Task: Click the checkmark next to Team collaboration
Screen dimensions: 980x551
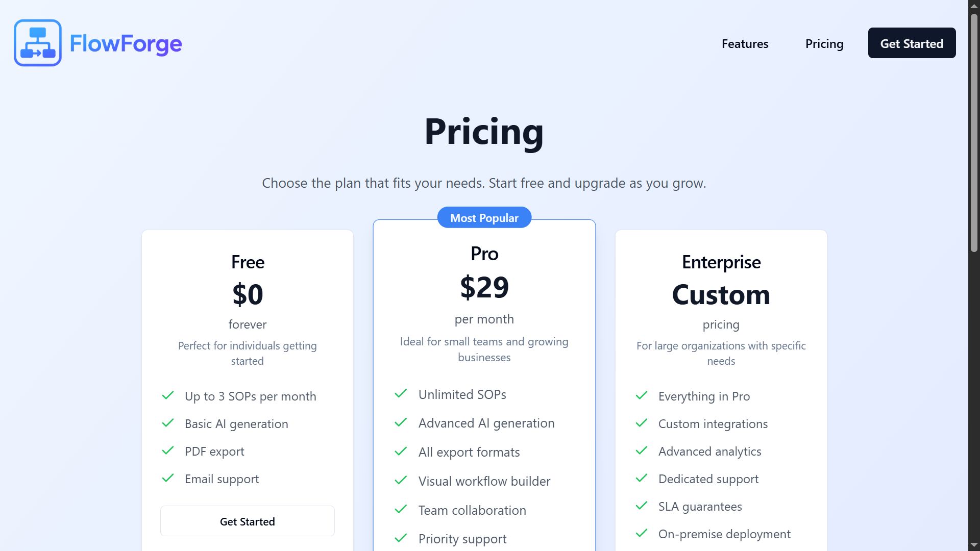Action: pyautogui.click(x=401, y=510)
